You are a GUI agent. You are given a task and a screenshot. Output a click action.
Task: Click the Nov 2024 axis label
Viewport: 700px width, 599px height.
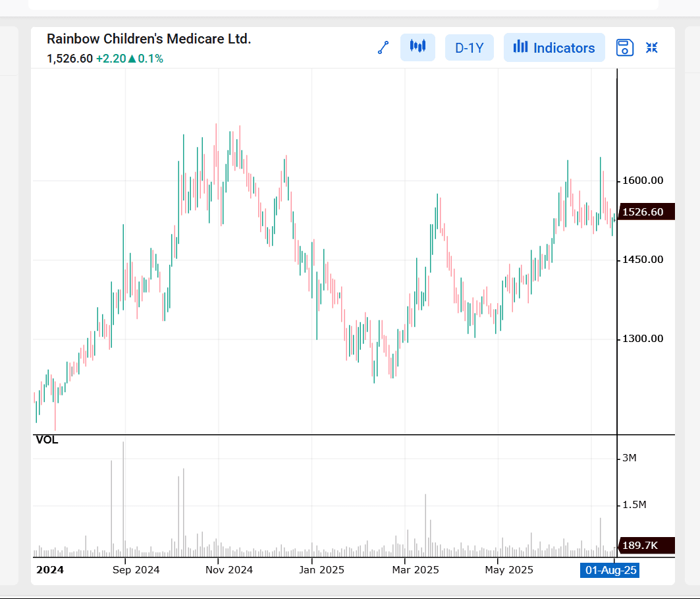[229, 570]
